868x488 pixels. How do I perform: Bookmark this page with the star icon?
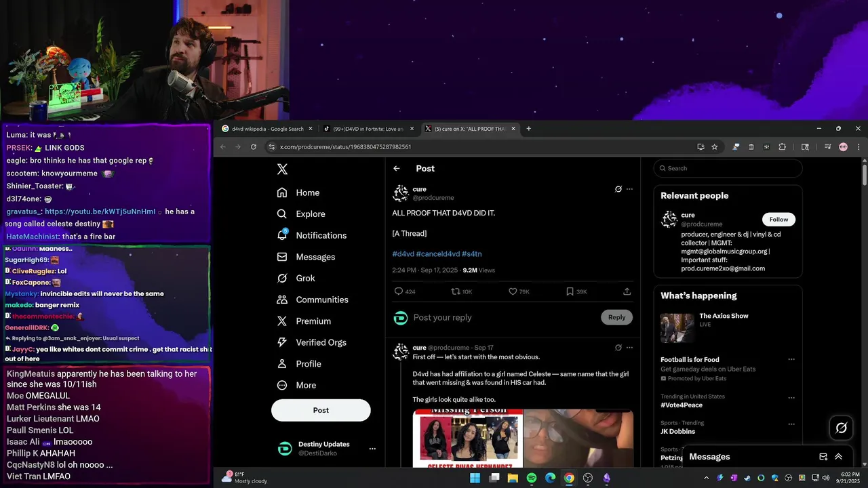coord(715,147)
